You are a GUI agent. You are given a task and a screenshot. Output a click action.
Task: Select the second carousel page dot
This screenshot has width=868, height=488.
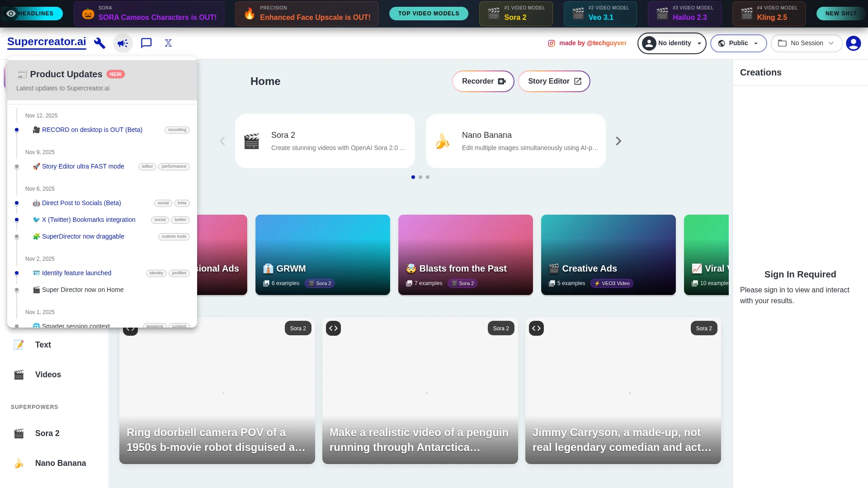pyautogui.click(x=420, y=177)
